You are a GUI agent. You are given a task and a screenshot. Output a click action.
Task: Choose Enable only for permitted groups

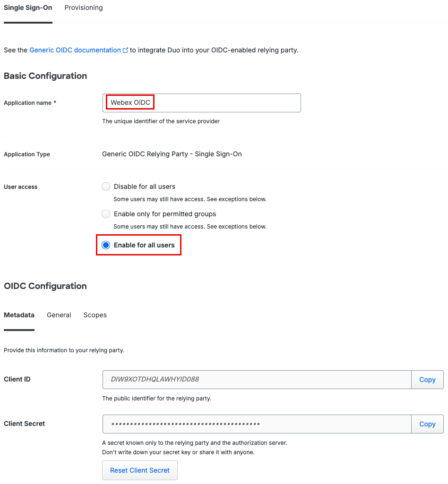click(106, 214)
